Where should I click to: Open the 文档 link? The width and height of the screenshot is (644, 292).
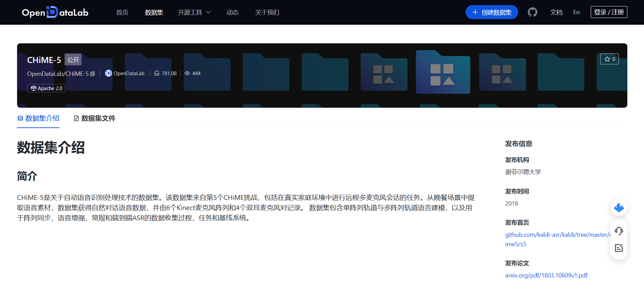pos(556,12)
